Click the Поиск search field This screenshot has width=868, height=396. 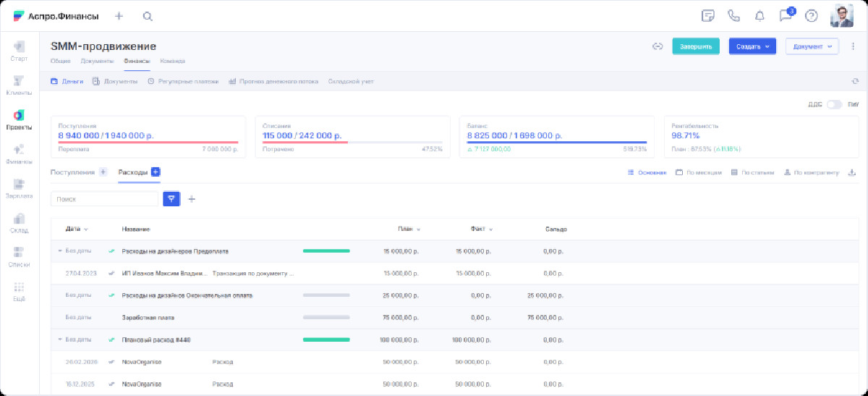(104, 199)
